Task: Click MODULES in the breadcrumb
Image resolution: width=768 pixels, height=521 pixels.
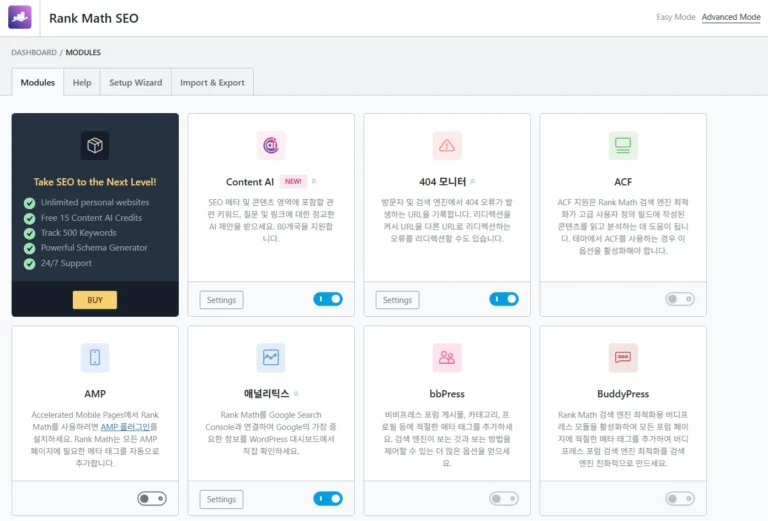Action: click(83, 52)
